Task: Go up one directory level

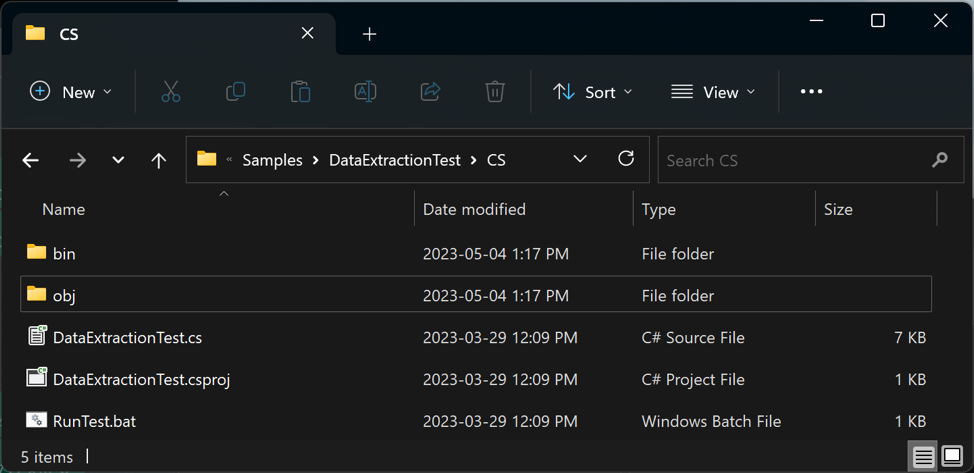Action: pos(158,160)
